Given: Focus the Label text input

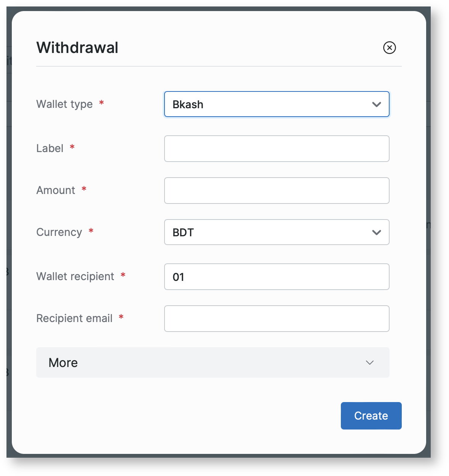Looking at the screenshot, I should (x=276, y=149).
